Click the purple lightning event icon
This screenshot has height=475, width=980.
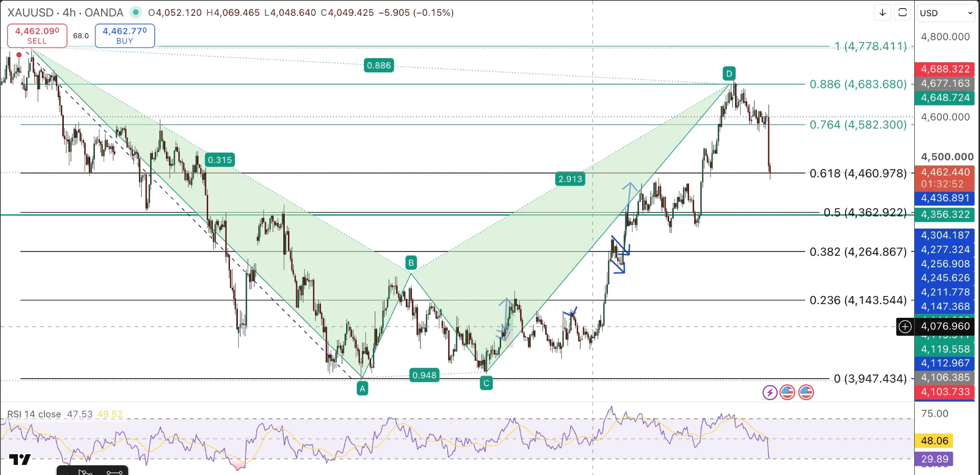[770, 392]
